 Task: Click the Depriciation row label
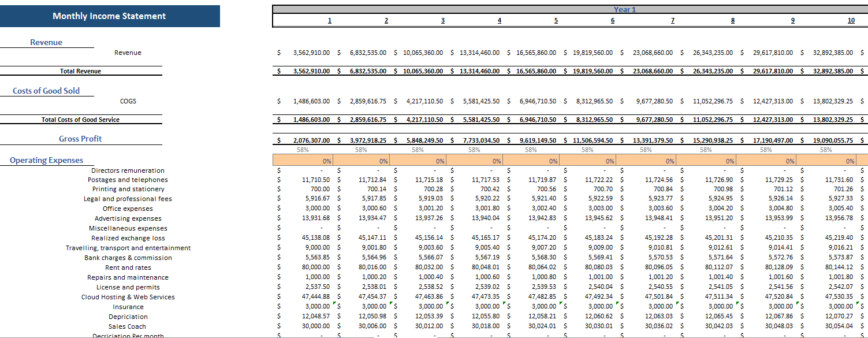click(x=128, y=316)
